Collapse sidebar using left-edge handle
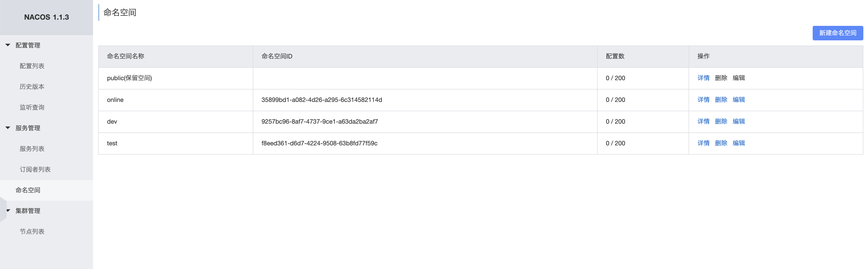 click(3, 210)
